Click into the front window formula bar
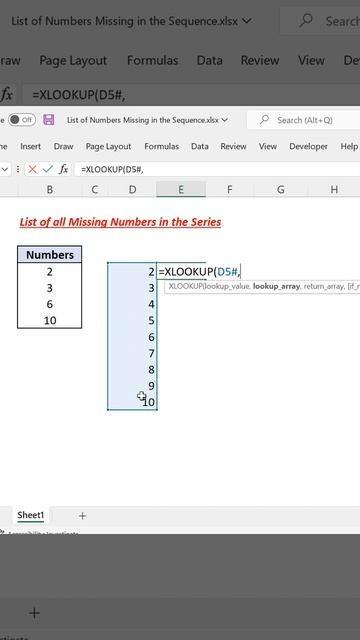The height and width of the screenshot is (640, 360). [x=217, y=169]
